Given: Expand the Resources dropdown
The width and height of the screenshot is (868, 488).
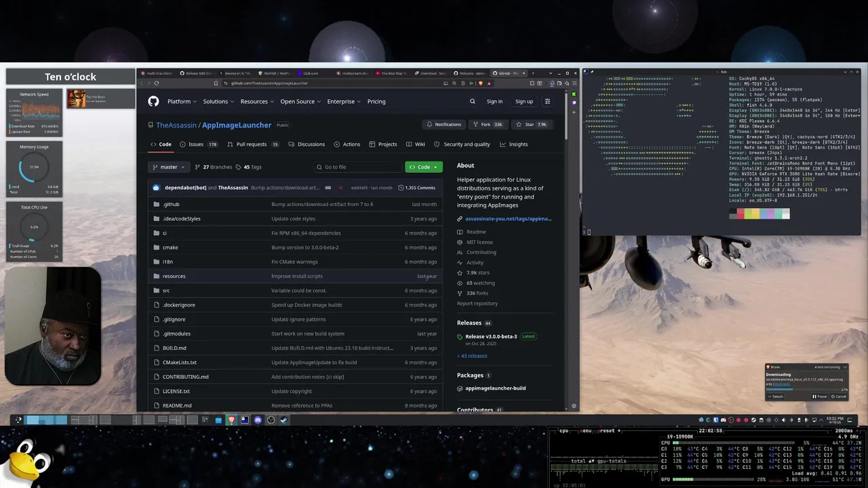Looking at the screenshot, I should pos(257,101).
